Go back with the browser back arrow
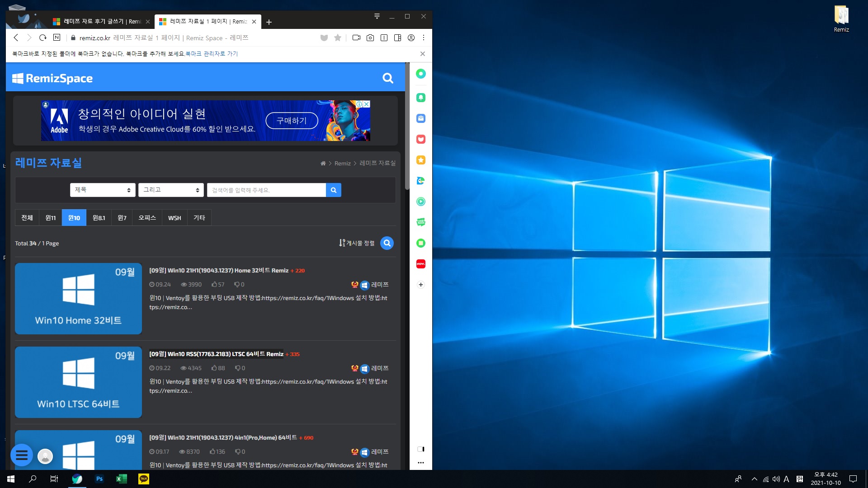The image size is (868, 488). 16,38
